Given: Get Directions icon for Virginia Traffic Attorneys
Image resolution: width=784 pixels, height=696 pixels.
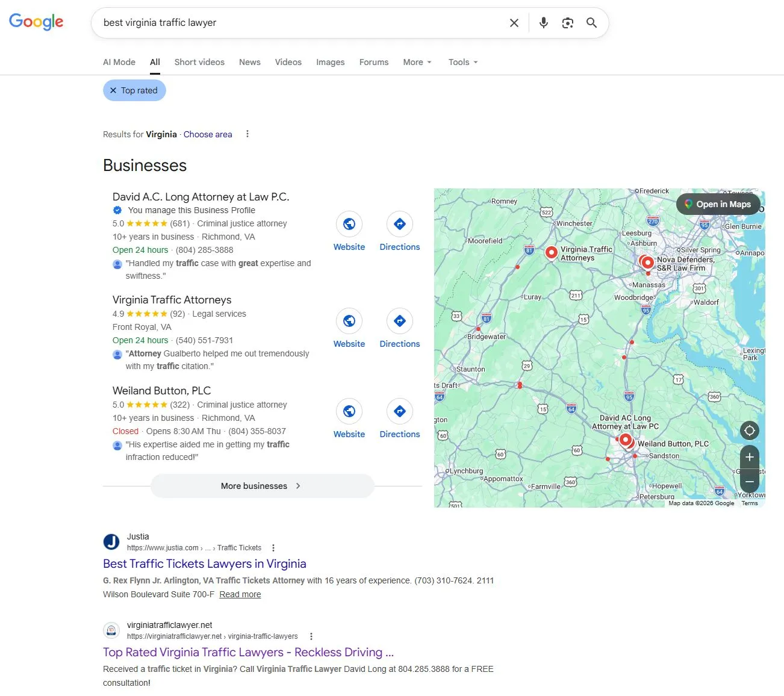Looking at the screenshot, I should (400, 321).
